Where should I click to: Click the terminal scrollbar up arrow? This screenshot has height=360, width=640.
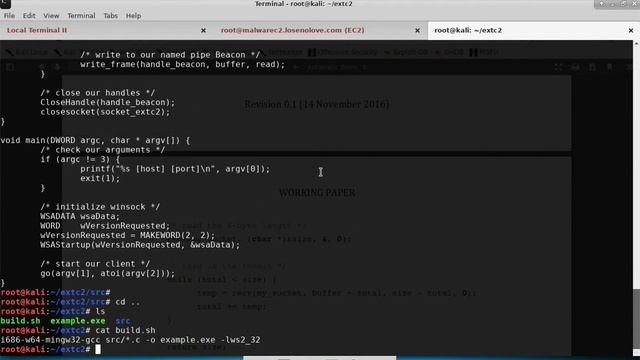point(636,43)
